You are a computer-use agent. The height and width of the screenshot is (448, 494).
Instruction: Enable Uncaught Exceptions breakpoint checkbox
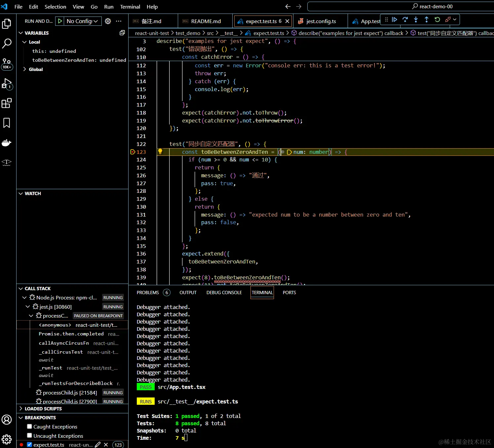(x=29, y=435)
